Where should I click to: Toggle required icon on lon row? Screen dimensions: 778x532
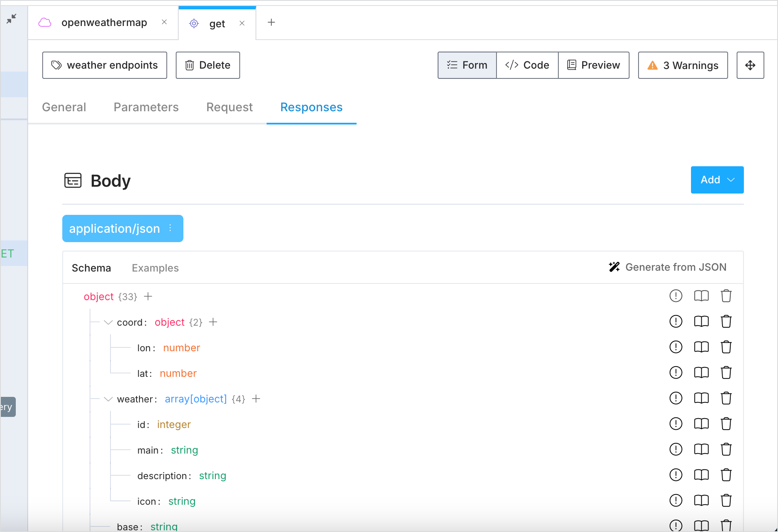tap(676, 347)
